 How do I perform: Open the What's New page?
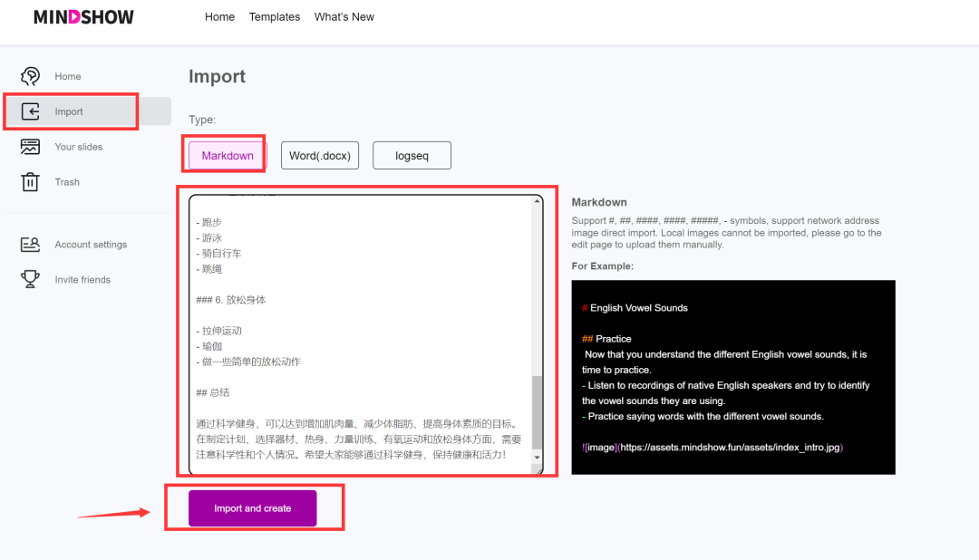coord(344,16)
